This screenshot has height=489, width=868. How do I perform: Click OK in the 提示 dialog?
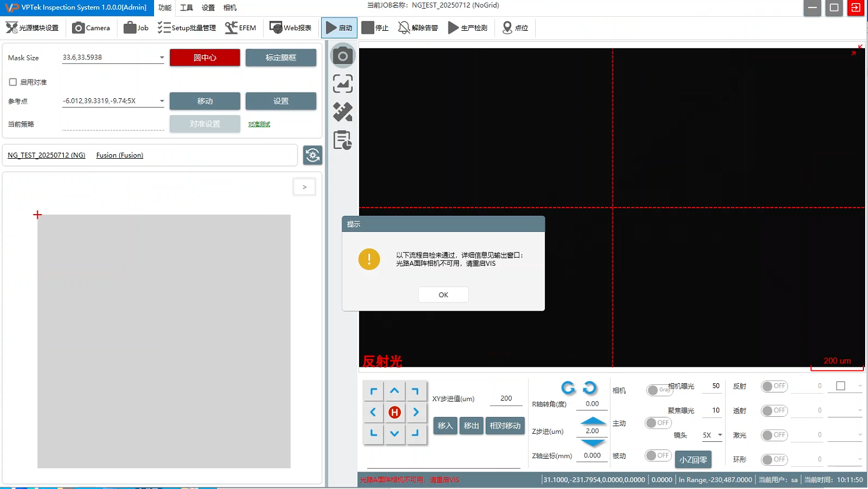point(443,295)
